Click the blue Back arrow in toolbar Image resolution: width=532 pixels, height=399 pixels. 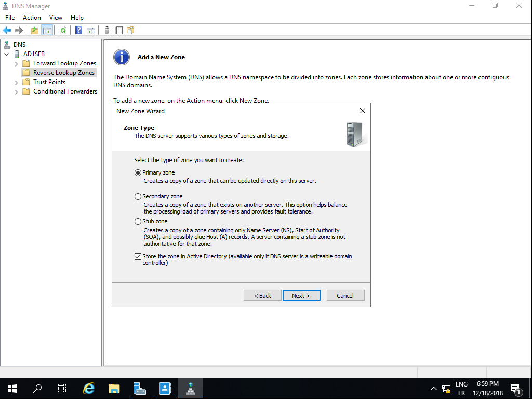tap(7, 30)
